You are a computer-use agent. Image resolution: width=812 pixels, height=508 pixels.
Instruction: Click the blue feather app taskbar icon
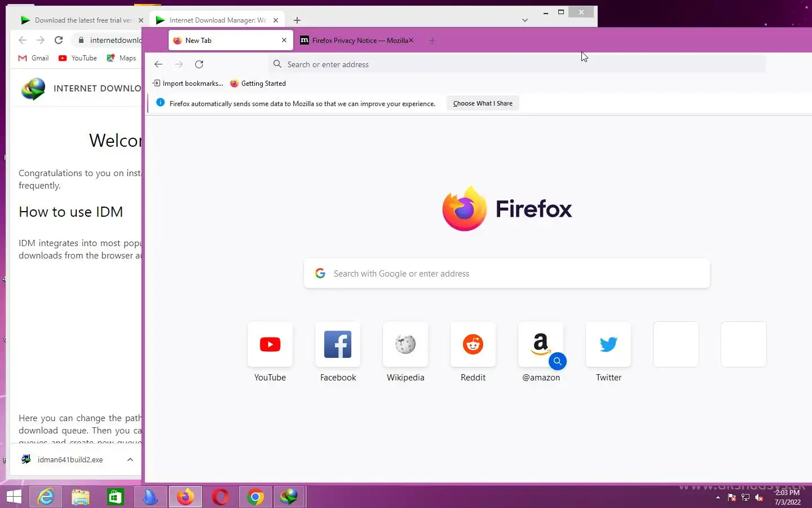[151, 497]
